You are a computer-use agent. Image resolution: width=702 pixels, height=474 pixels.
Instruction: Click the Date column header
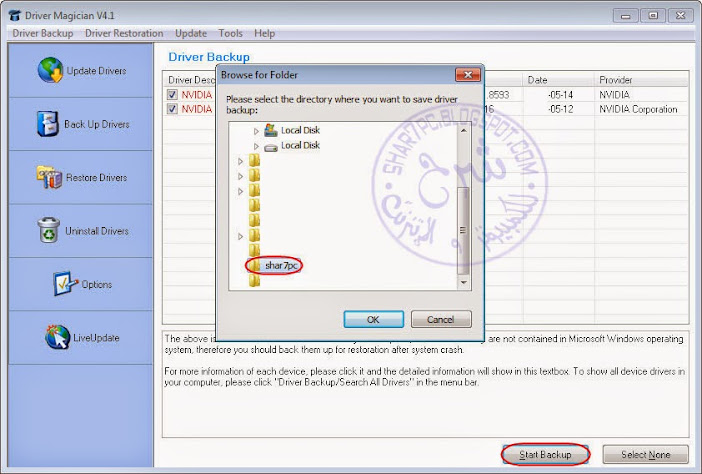click(558, 80)
